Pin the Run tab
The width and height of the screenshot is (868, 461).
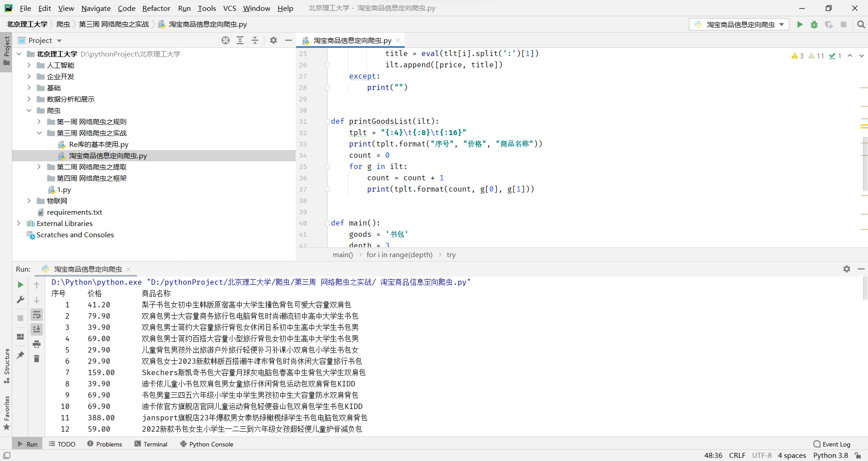[x=20, y=355]
